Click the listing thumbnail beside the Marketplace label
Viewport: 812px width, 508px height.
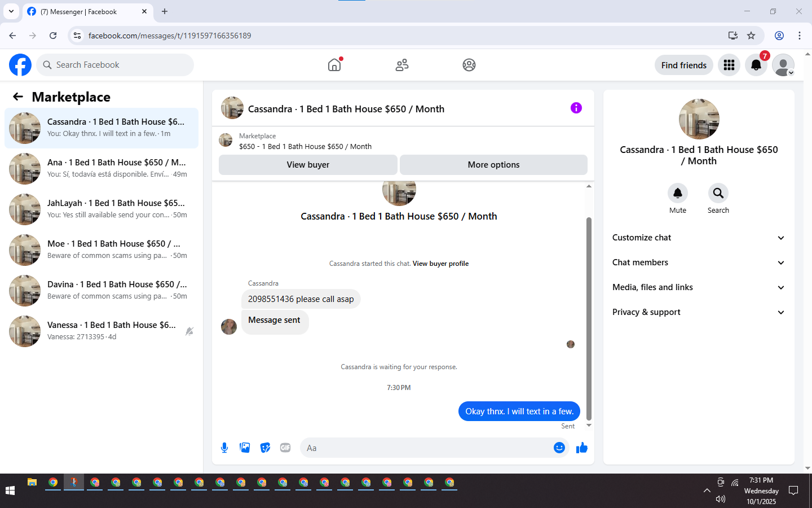226,140
